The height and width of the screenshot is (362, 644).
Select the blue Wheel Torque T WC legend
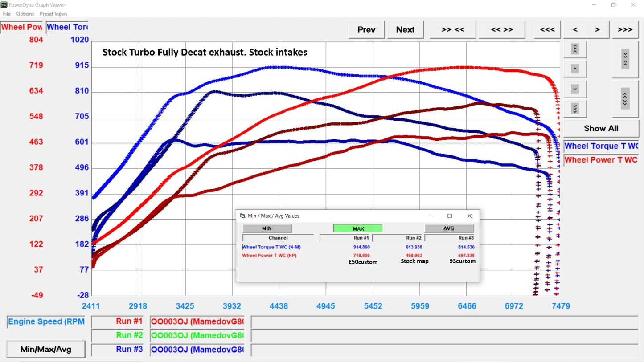tap(601, 146)
